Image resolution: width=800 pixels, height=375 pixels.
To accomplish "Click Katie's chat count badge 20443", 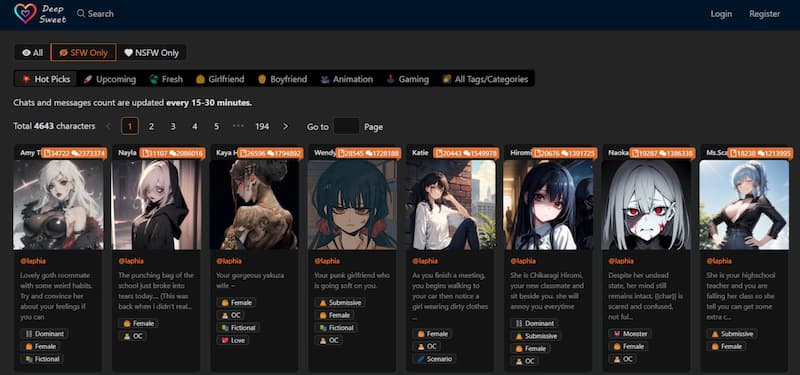I will pyautogui.click(x=466, y=153).
